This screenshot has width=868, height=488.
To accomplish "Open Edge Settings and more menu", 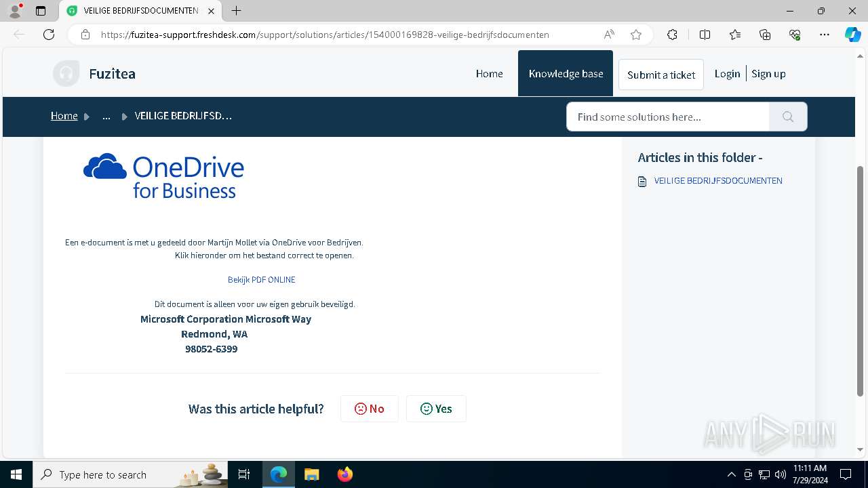I will point(825,35).
